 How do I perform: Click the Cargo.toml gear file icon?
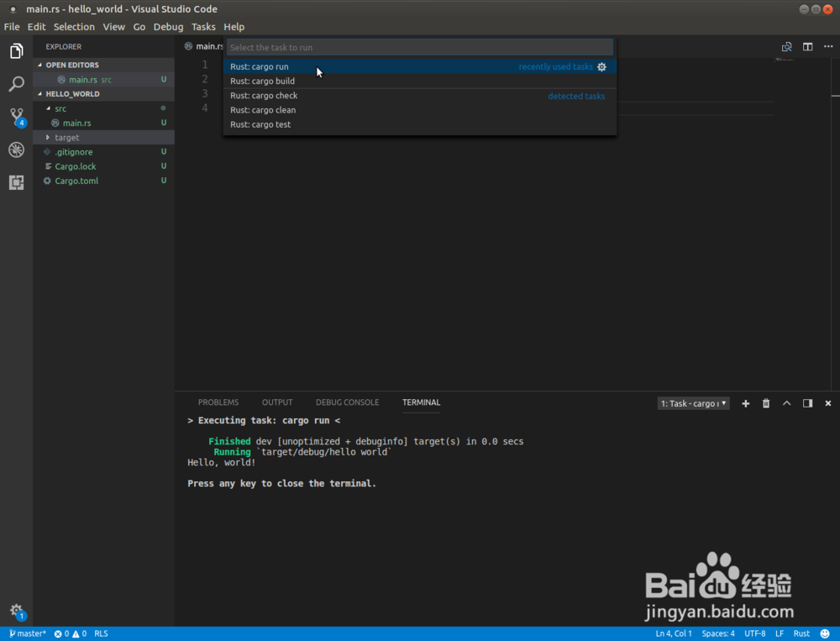[x=47, y=181]
